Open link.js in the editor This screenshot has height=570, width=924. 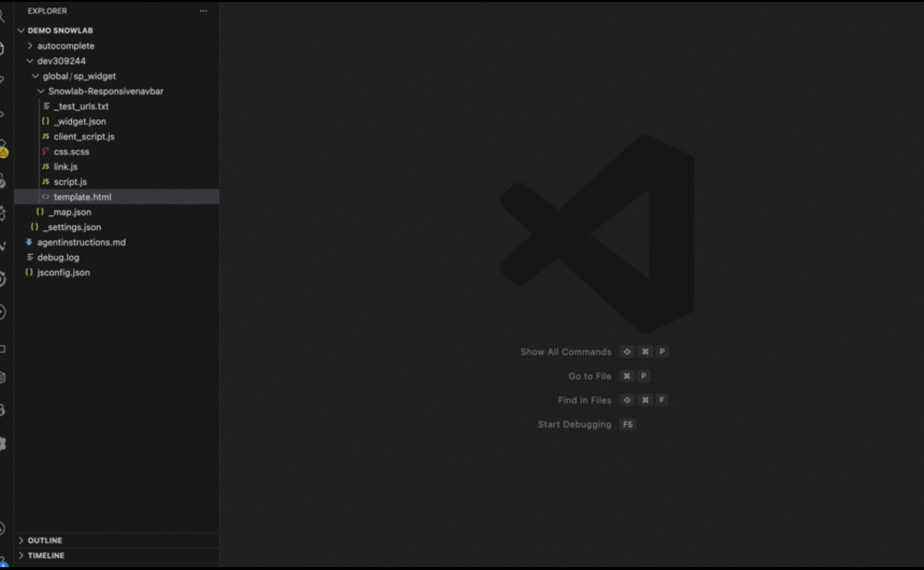(66, 167)
